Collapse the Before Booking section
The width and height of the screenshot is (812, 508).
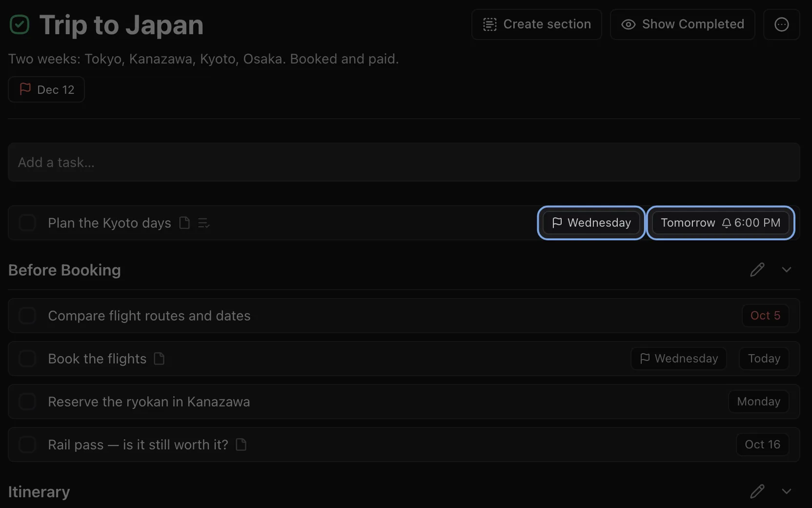(787, 270)
